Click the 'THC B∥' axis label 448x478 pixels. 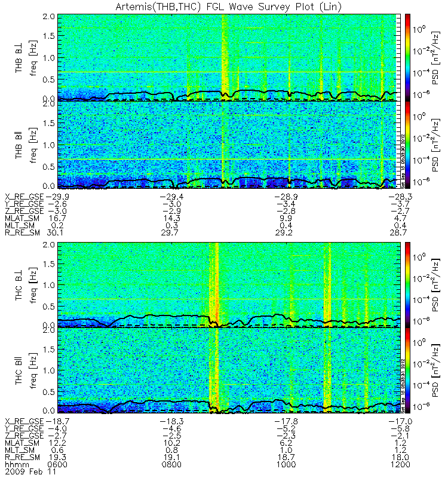pos(19,372)
